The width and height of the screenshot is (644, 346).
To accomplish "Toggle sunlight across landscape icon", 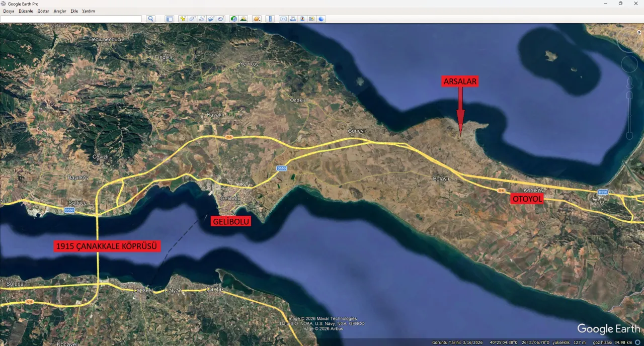I will (x=244, y=19).
